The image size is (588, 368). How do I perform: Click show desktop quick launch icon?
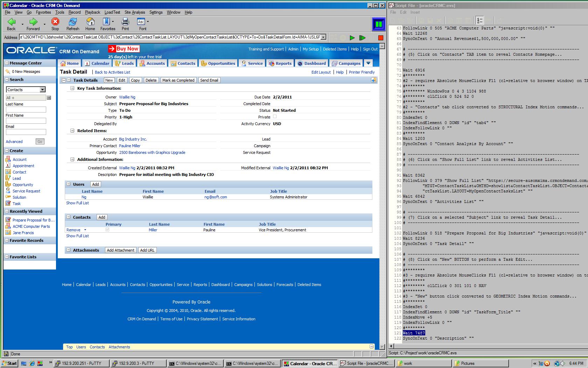[x=24, y=363]
